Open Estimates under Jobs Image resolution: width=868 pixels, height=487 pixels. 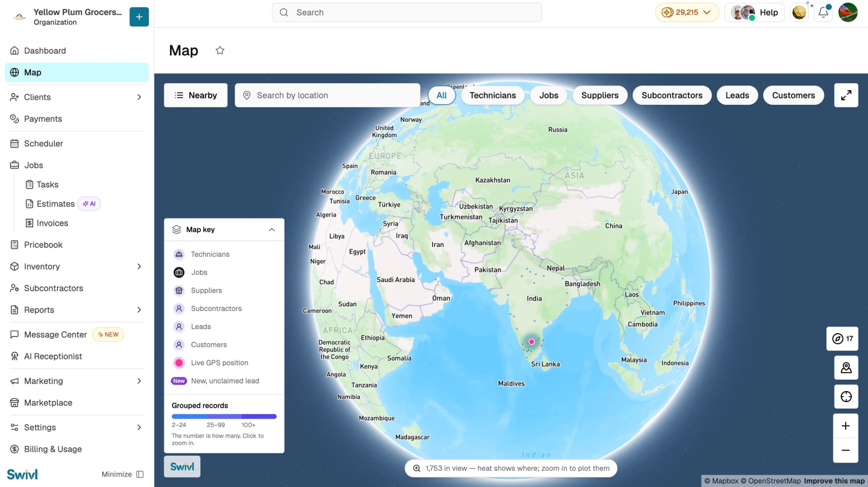click(56, 204)
